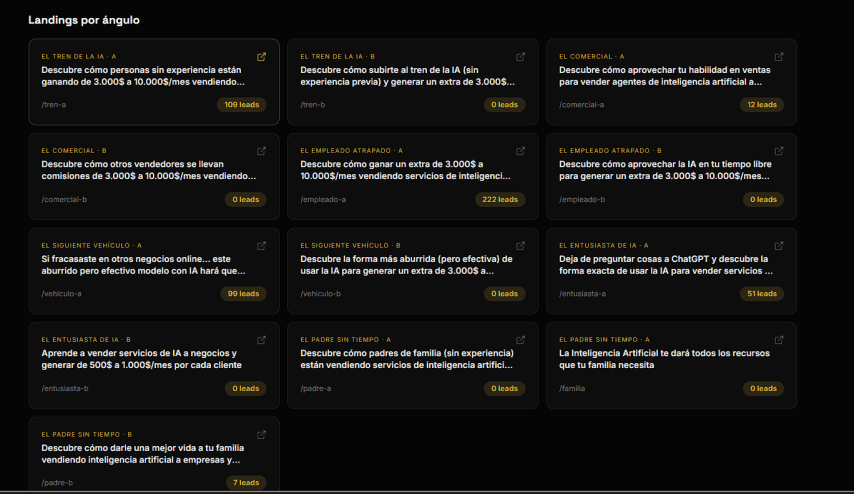854x494 pixels.
Task: Click the 109 leads badge
Action: (242, 105)
